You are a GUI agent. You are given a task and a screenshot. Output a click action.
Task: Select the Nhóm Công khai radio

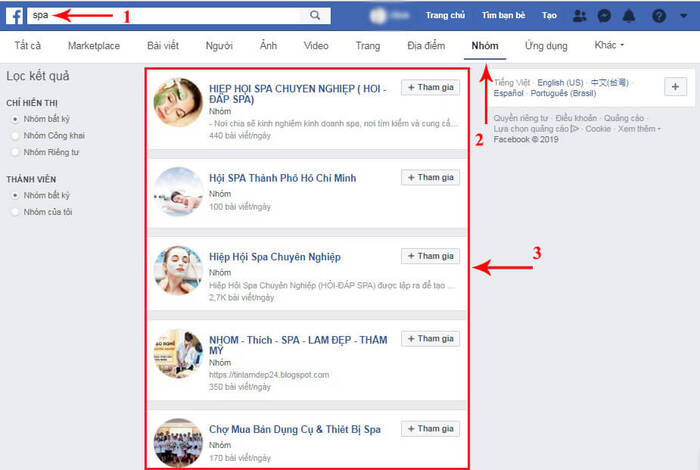point(15,136)
